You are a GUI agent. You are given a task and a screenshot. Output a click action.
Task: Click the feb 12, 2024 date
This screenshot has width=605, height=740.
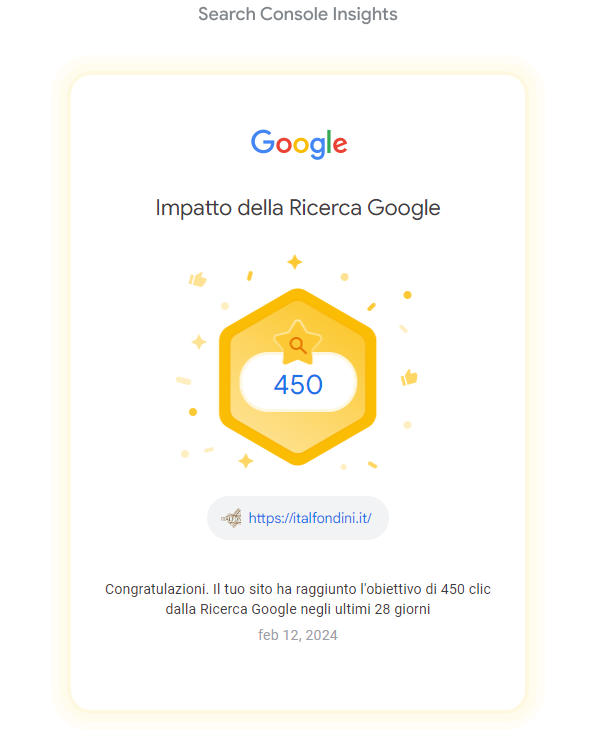tap(298, 635)
